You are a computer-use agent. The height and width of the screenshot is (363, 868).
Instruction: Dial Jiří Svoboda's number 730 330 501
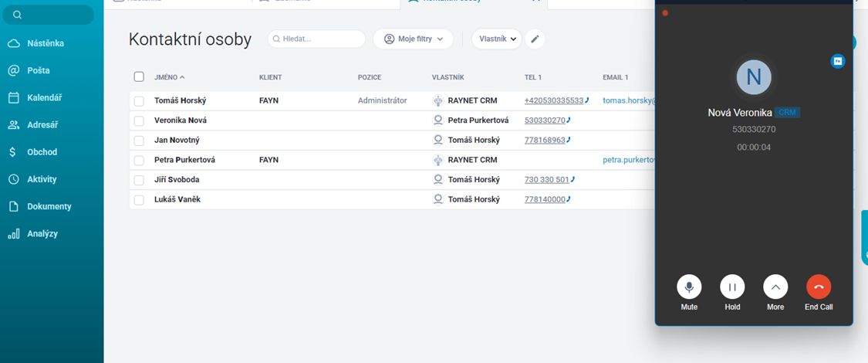[546, 180]
